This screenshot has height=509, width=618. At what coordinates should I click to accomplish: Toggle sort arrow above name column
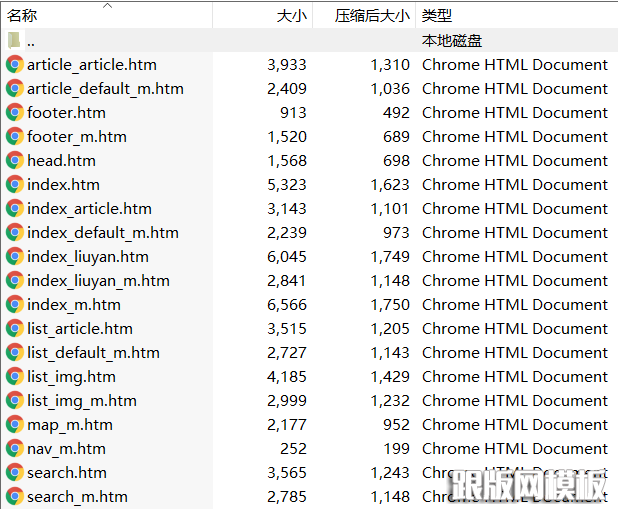tap(108, 5)
